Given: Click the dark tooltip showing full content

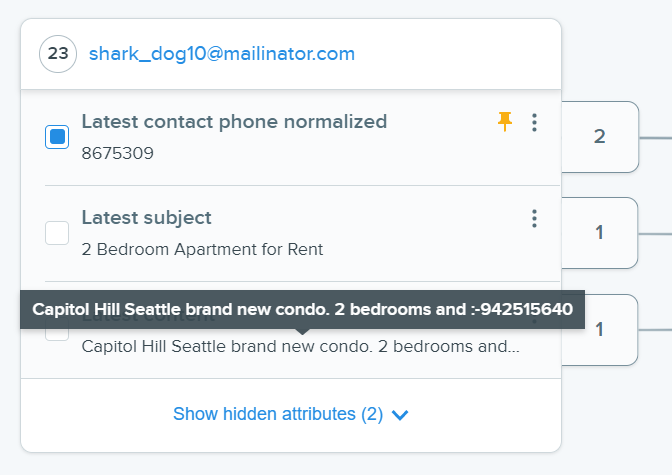Looking at the screenshot, I should click(302, 310).
